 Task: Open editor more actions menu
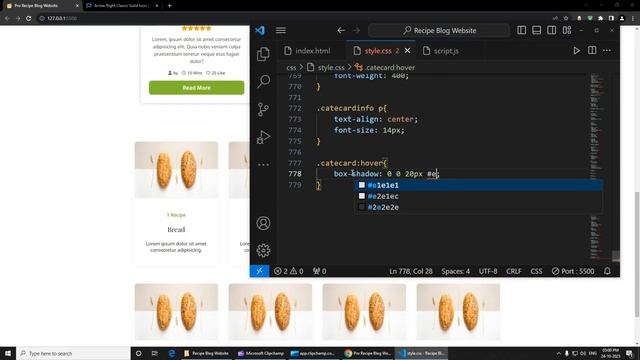[x=607, y=51]
